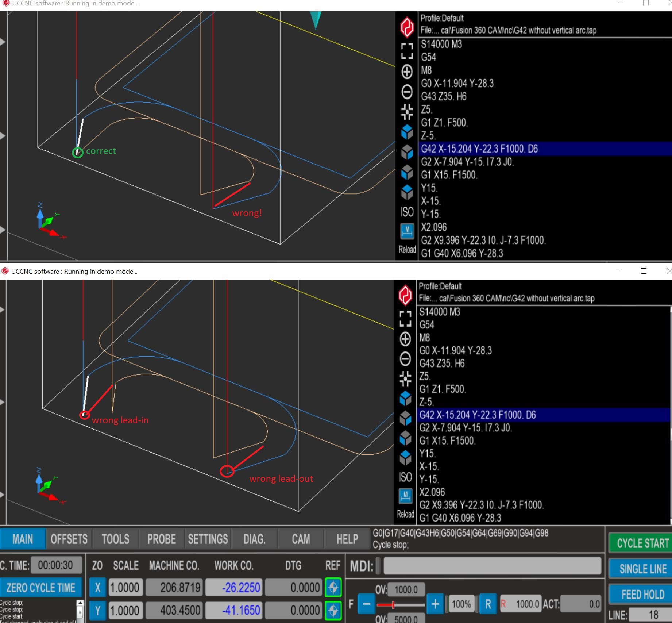
Task: Expand bottom side-panel arrow in lower window
Action: pos(2,495)
